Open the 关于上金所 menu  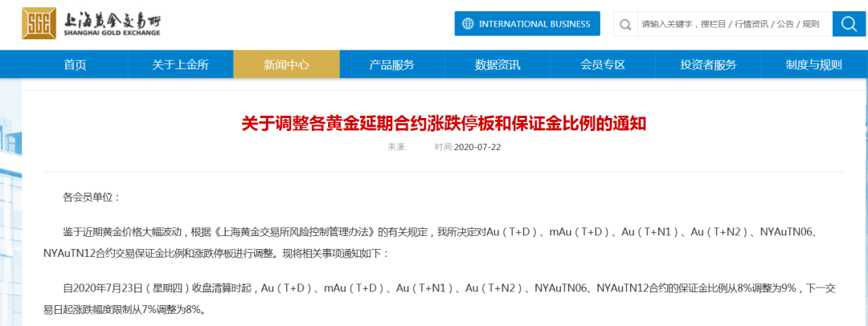(x=181, y=64)
